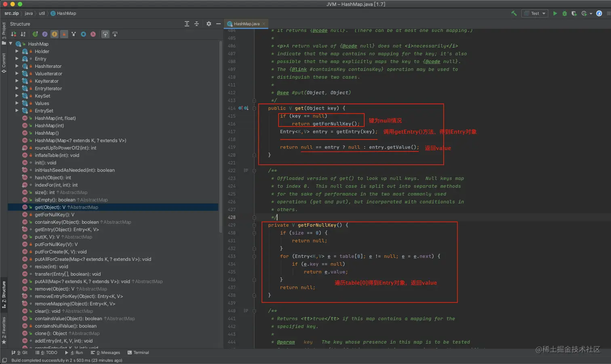Toggle Show Fields filter
This screenshot has height=364, width=611.
click(x=55, y=34)
